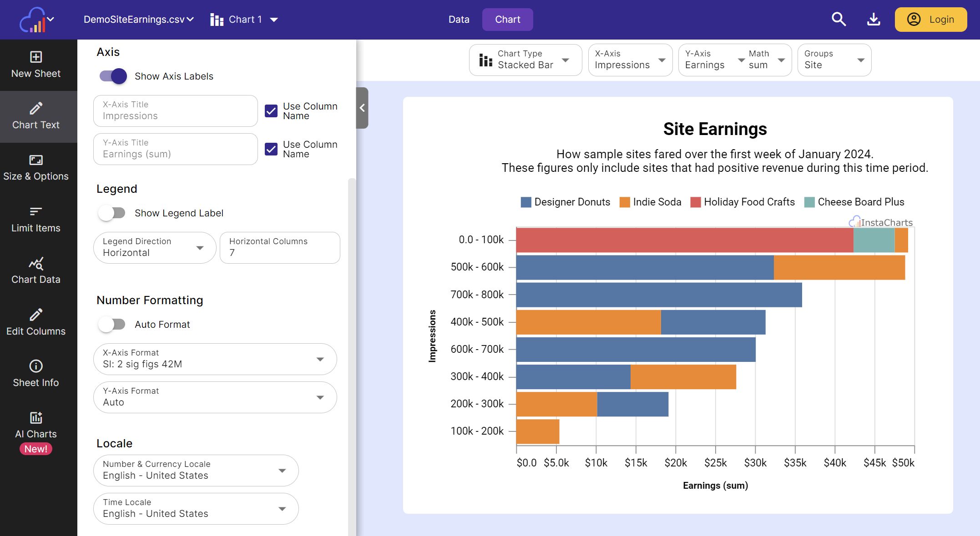Open Size & Options settings
This screenshot has height=536, width=980.
pos(36,167)
